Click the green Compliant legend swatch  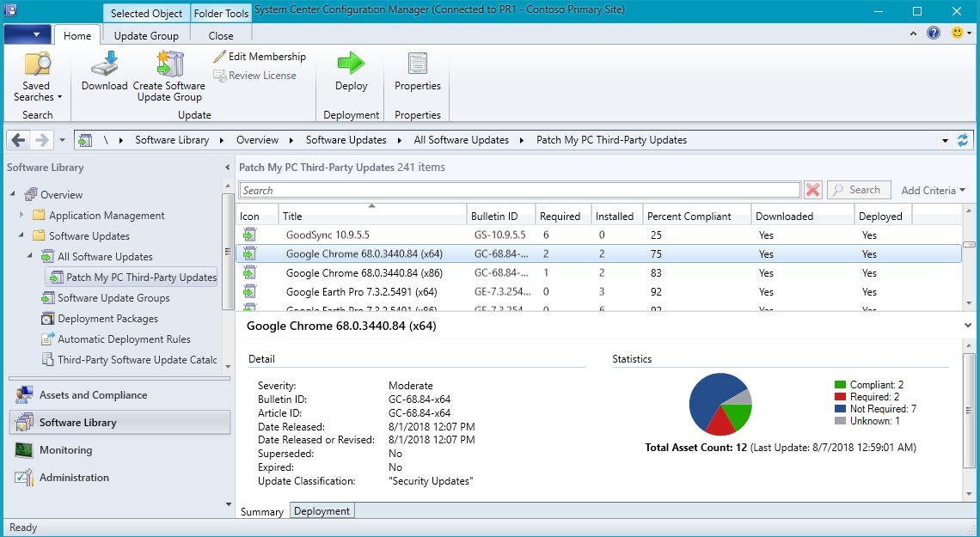coord(840,385)
